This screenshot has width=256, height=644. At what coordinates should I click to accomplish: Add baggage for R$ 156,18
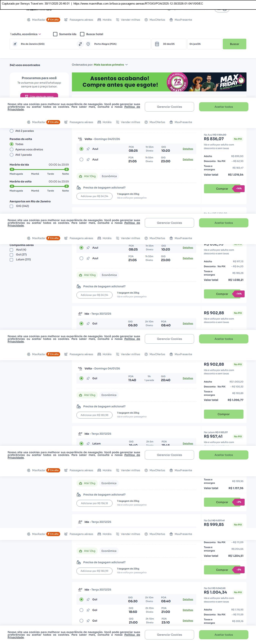[94, 503]
